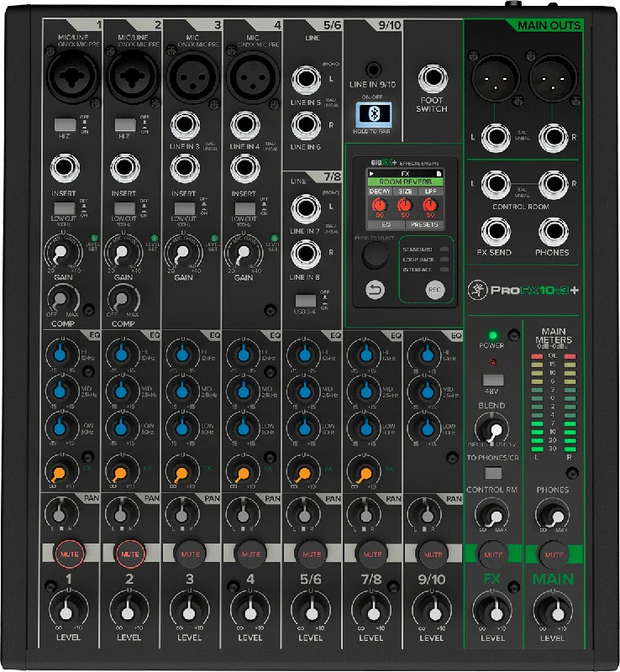620x672 pixels.
Task: Click the LINE IN 3 jack
Action: coord(185,125)
